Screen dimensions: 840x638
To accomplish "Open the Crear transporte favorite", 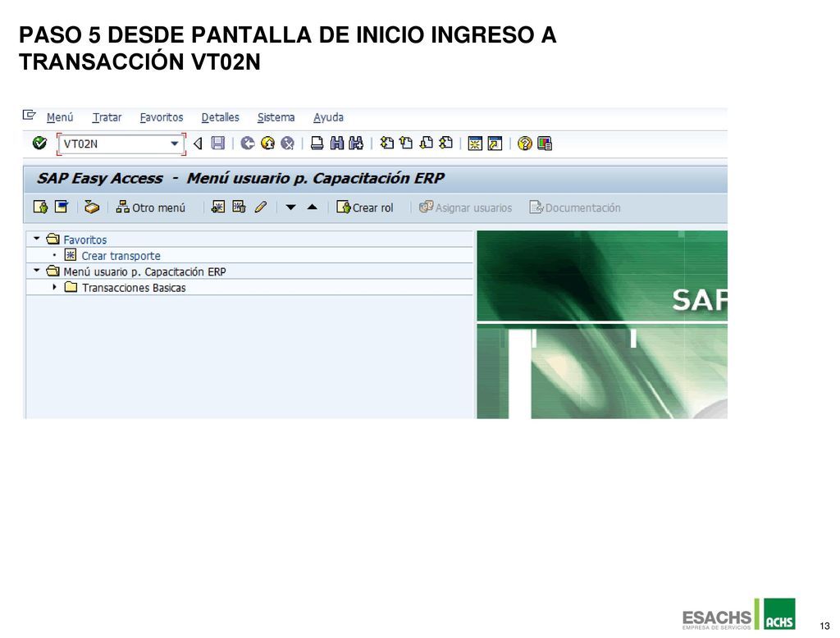I will point(121,256).
